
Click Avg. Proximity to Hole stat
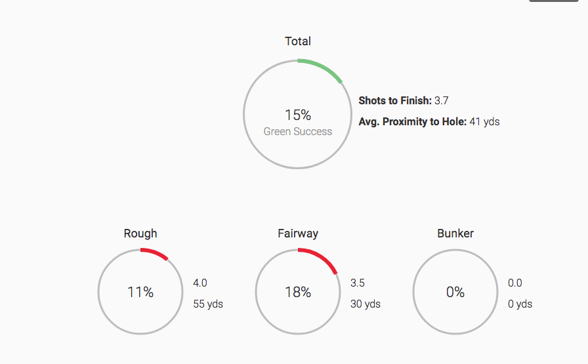click(x=429, y=121)
